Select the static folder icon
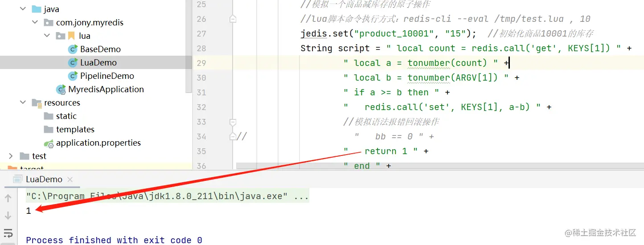The image size is (644, 245). coord(49,116)
